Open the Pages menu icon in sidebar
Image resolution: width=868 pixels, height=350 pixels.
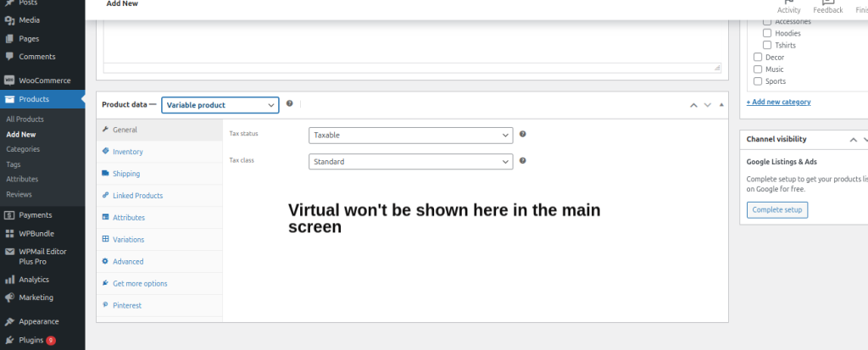(9, 39)
